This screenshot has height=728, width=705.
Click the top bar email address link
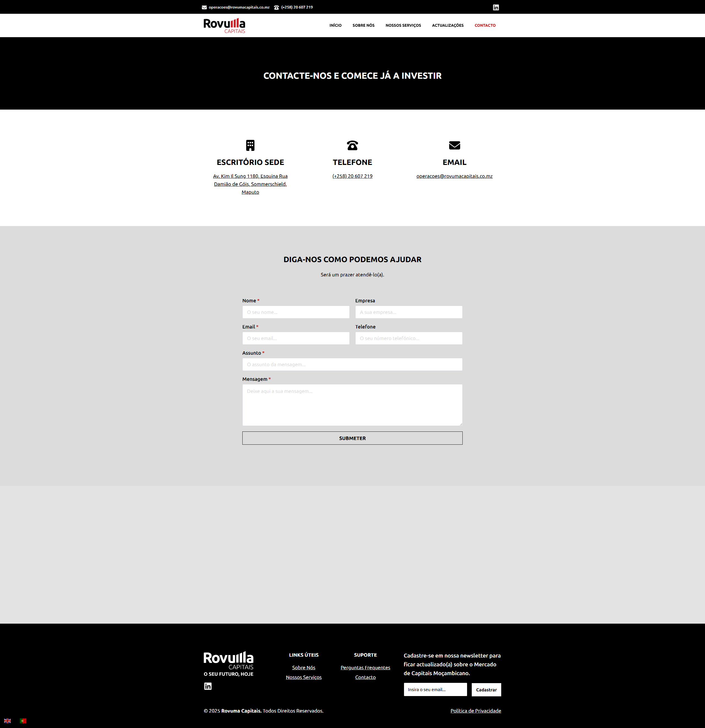(239, 7)
